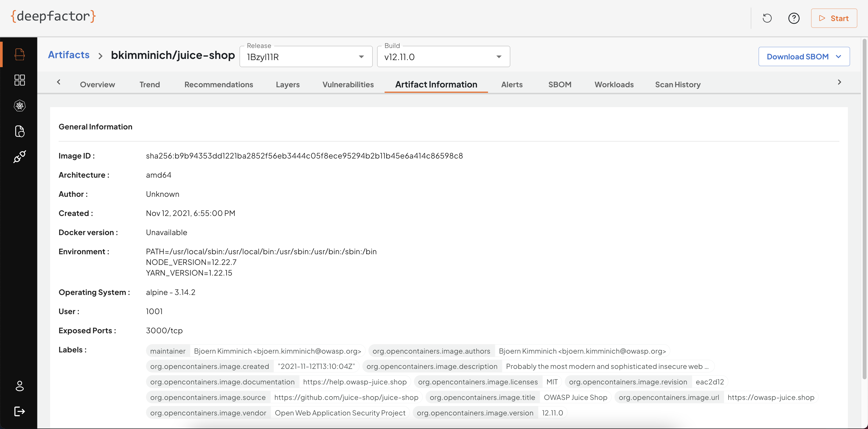Click the NODE_VERSION=12.22.7 environment line
868x429 pixels.
pyautogui.click(x=191, y=262)
